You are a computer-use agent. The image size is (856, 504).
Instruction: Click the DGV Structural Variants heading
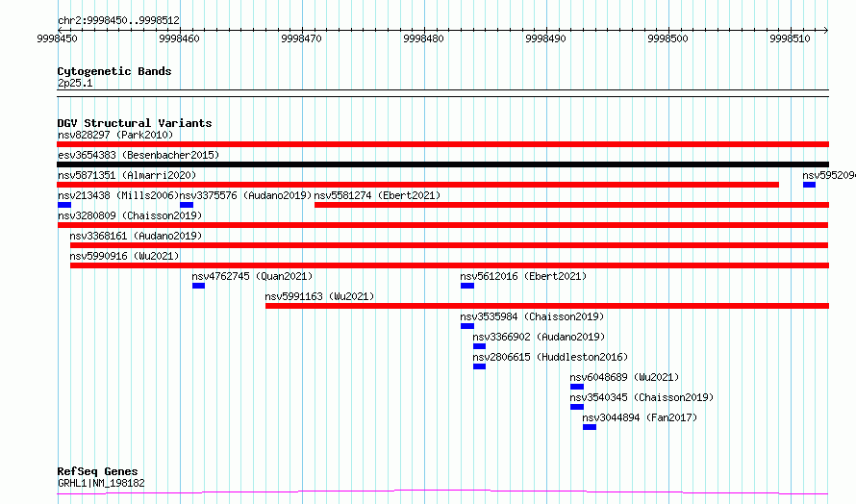tap(135, 123)
